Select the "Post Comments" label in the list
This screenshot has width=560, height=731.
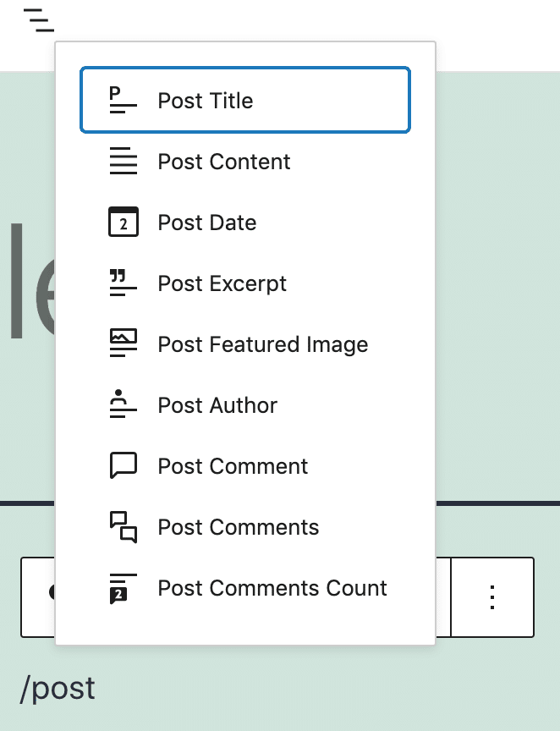tap(239, 527)
